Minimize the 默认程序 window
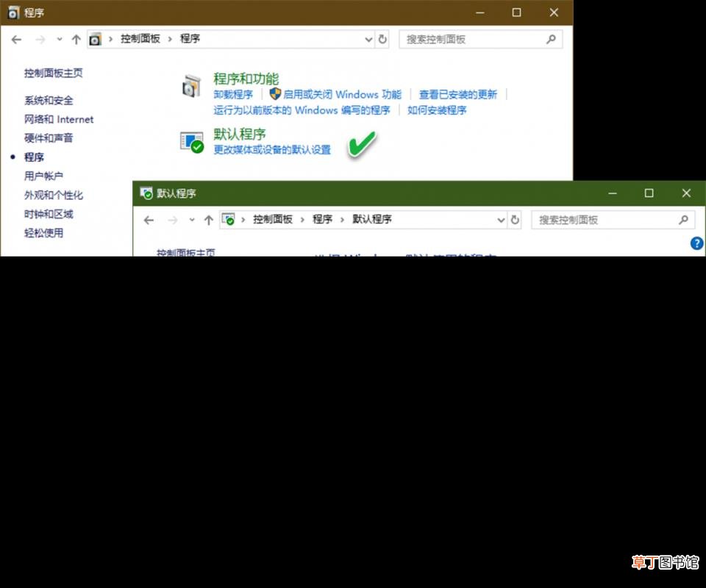 613,193
